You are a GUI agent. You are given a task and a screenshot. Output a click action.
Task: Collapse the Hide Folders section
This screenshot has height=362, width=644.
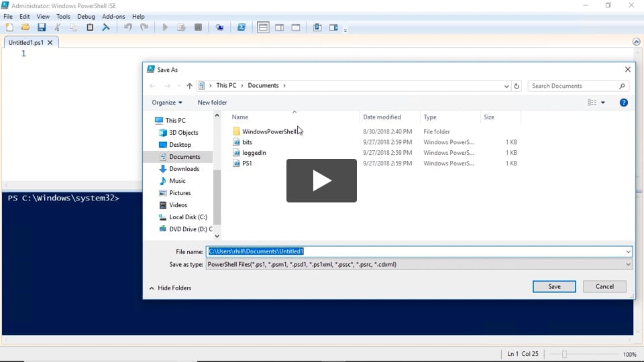[170, 288]
